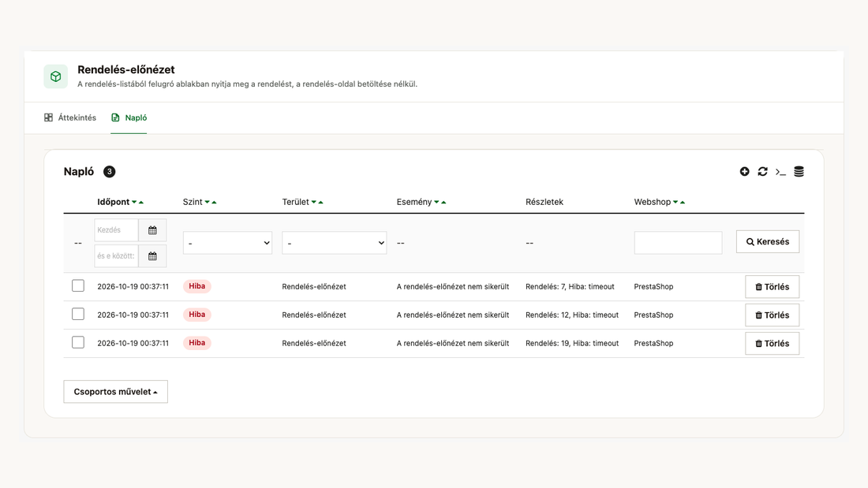Open the end date calendar picker
Screen dimensions: 868x488
point(152,256)
